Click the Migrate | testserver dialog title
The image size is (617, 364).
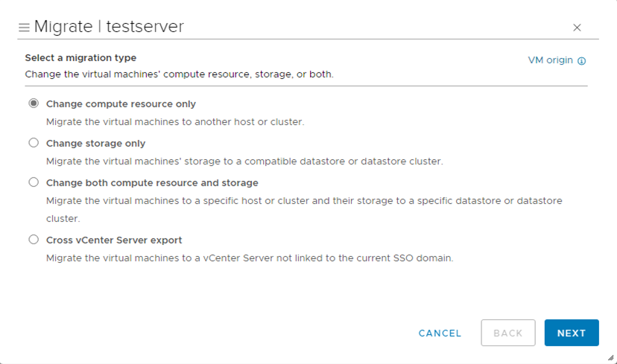tap(109, 27)
